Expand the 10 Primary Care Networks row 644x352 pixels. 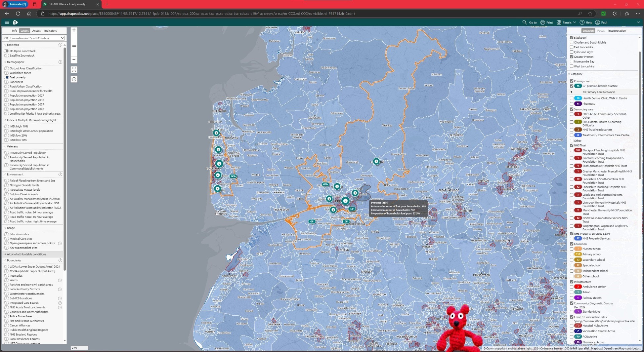571,92
